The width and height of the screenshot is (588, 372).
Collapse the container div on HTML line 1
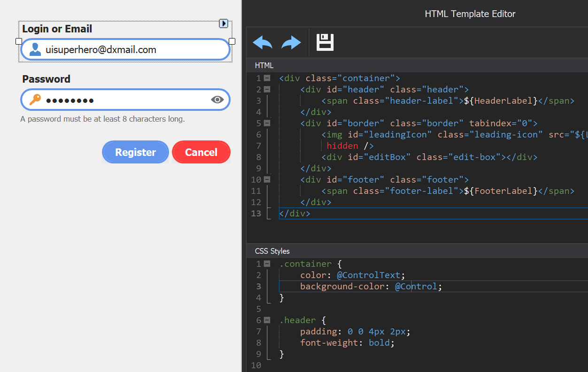click(267, 78)
